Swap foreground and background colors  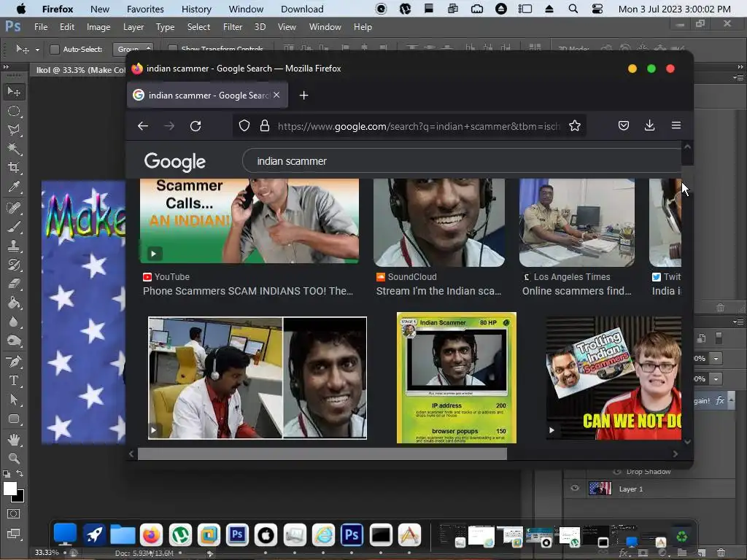click(20, 474)
